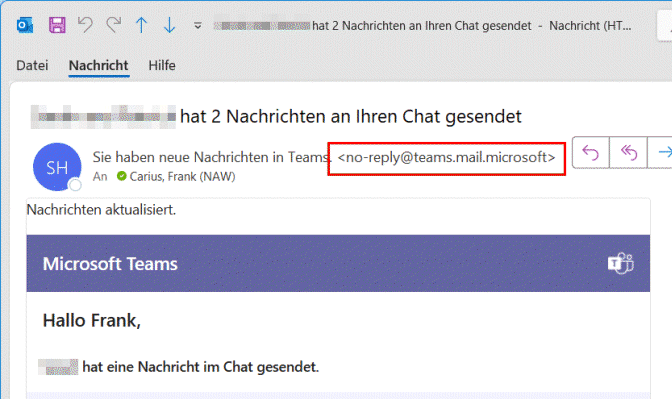Open the Datei menu tab
Viewport: 672px width, 399px height.
point(32,66)
